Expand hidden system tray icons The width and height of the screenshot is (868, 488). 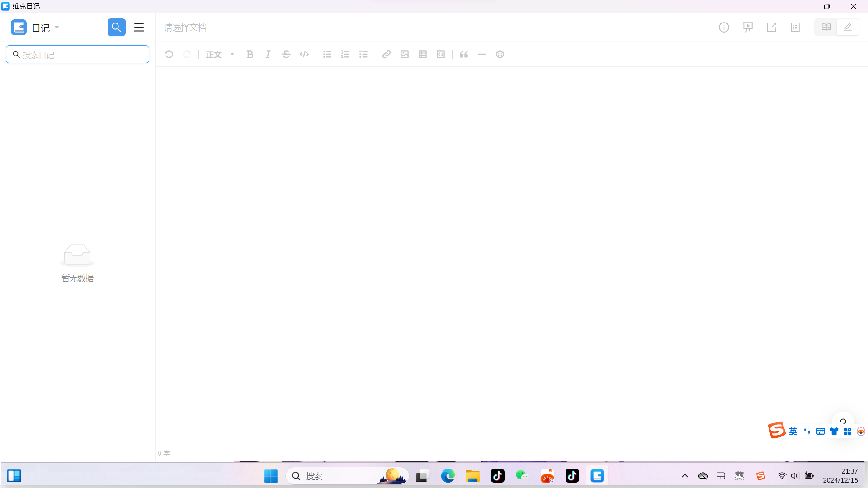[685, 476]
